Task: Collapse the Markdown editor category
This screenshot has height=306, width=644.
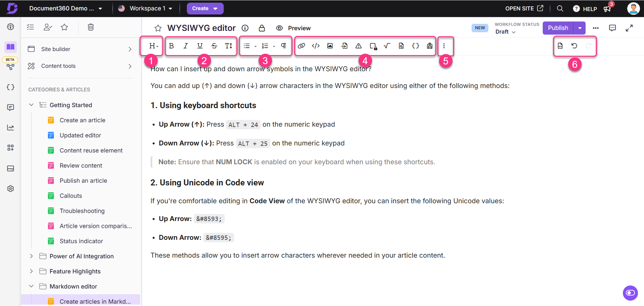Action: coord(31,286)
